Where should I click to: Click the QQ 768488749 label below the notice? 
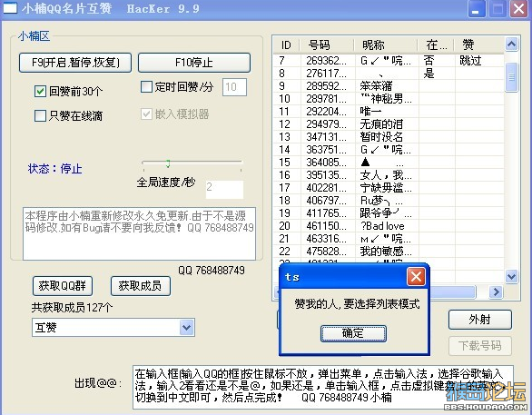212,271
